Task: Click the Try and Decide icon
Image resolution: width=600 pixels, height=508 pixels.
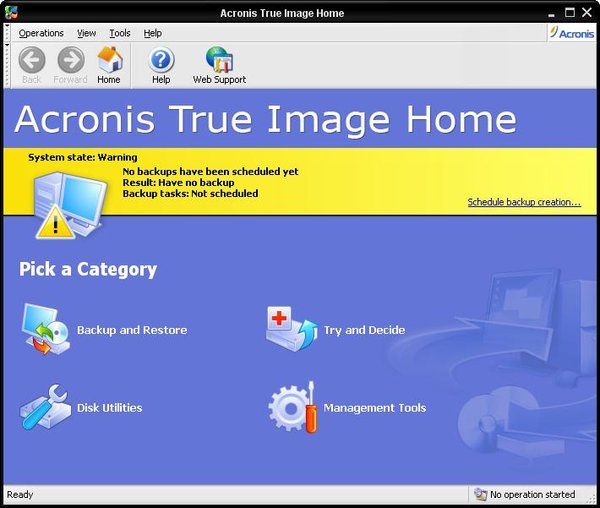Action: (x=292, y=329)
